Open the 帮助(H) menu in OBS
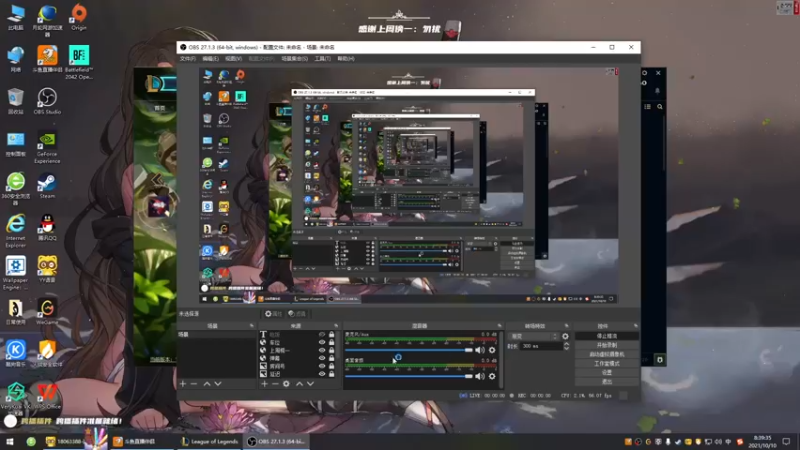 [345, 59]
